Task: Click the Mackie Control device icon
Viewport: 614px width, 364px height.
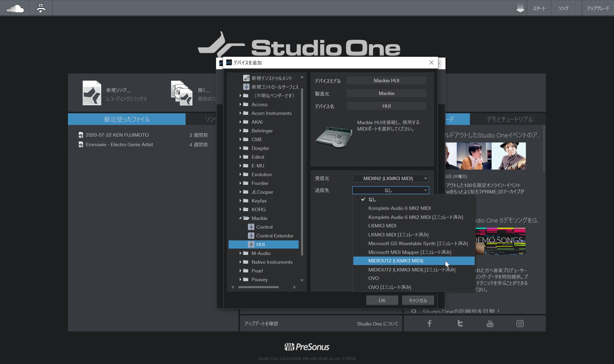Action: click(x=251, y=227)
